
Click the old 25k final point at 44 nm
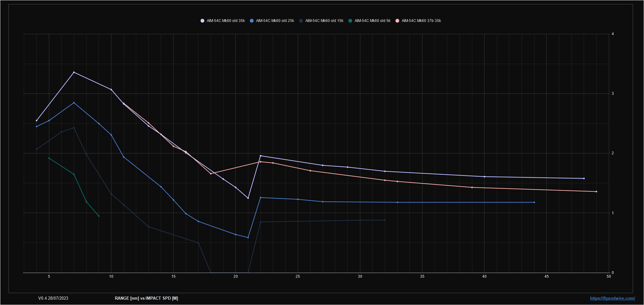(x=534, y=202)
